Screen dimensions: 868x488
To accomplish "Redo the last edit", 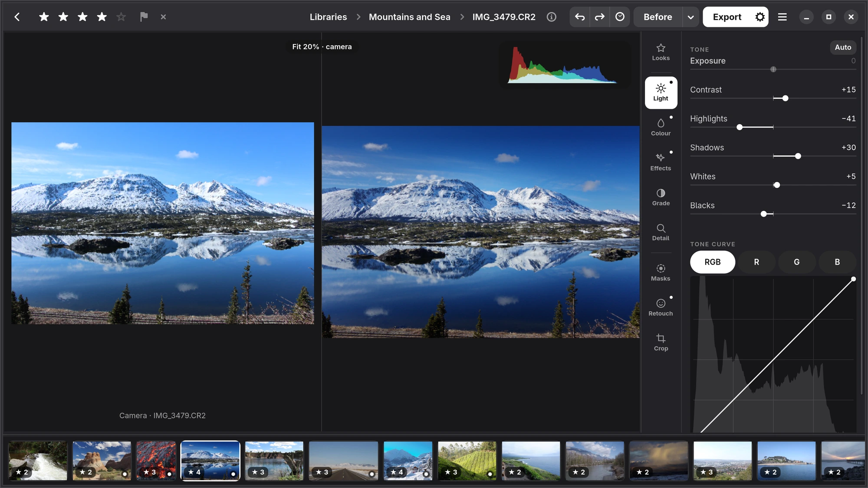I will pyautogui.click(x=600, y=17).
